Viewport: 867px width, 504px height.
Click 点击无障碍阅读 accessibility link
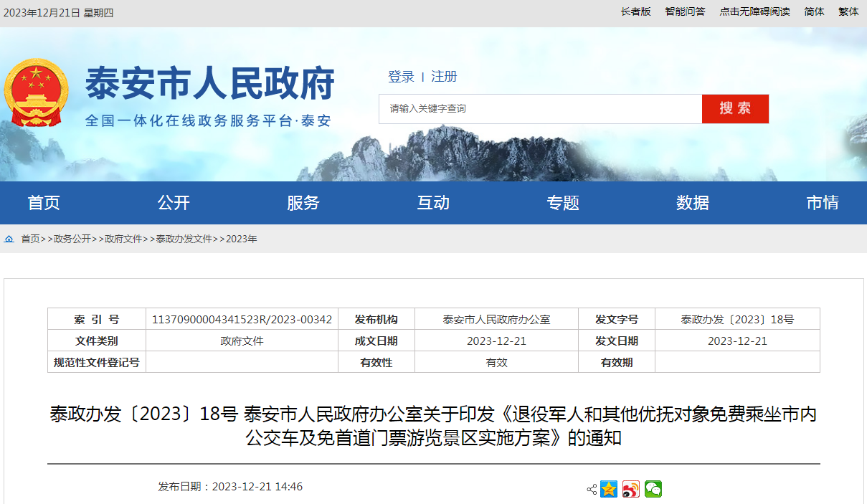click(754, 11)
